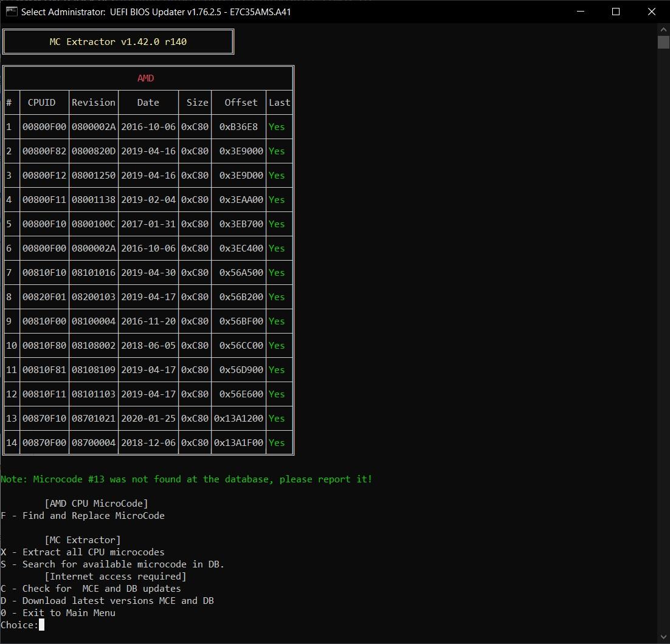This screenshot has height=644, width=670.
Task: Click the Size column header
Action: pyautogui.click(x=198, y=103)
